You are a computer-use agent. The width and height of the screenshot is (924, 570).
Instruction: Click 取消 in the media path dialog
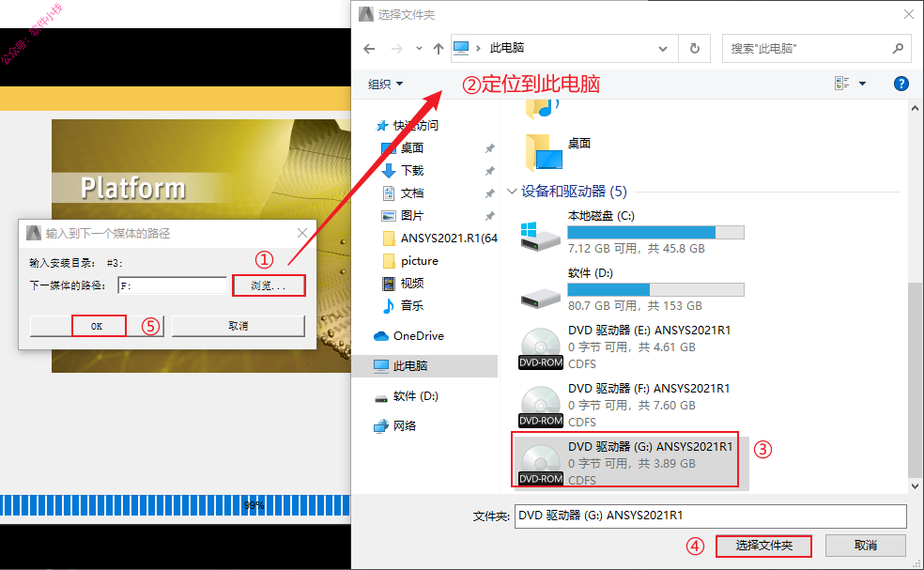coord(239,326)
